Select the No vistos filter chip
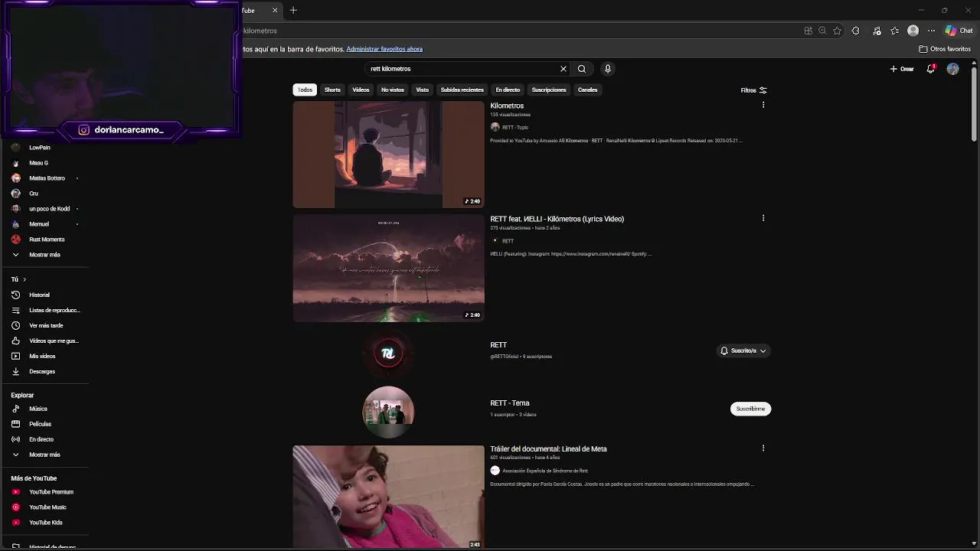This screenshot has height=551, width=980. (x=393, y=90)
